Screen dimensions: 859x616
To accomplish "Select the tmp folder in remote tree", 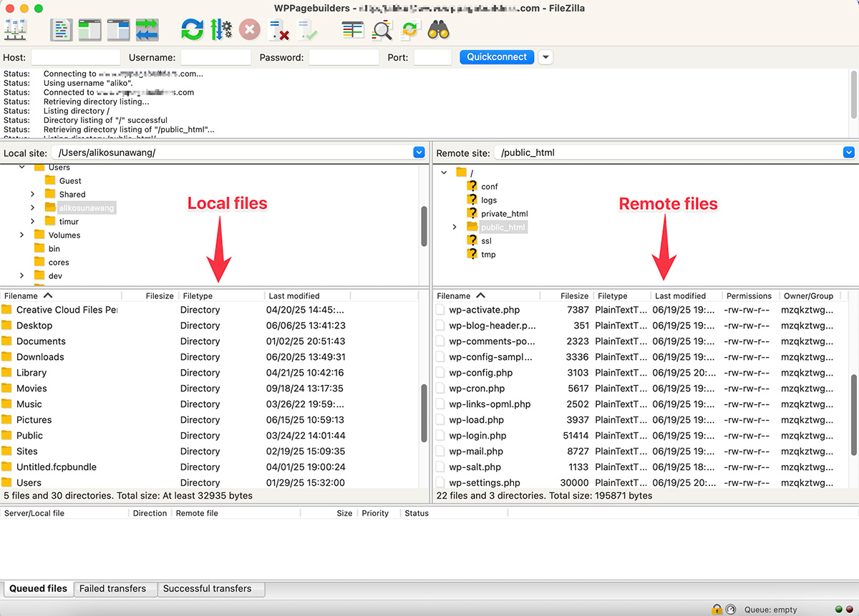I will pyautogui.click(x=488, y=255).
